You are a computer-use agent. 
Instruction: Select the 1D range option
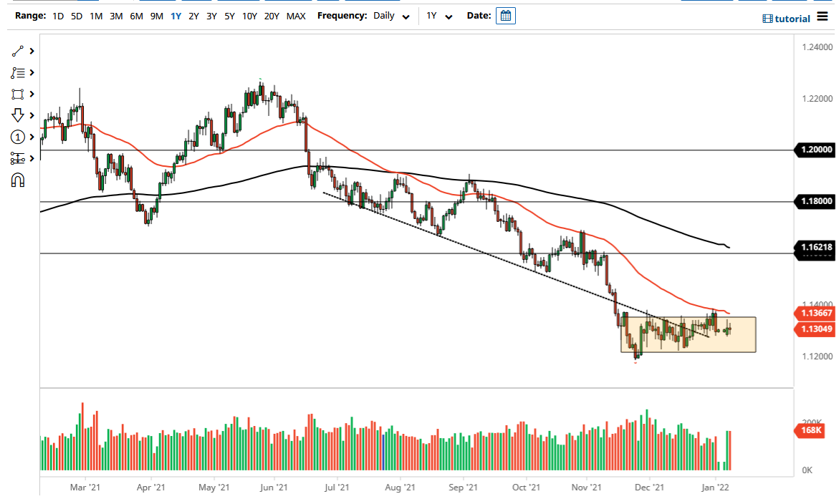click(57, 15)
